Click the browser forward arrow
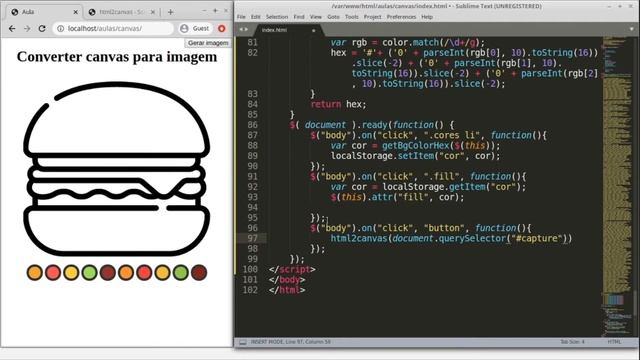The height and width of the screenshot is (360, 640). tap(27, 29)
